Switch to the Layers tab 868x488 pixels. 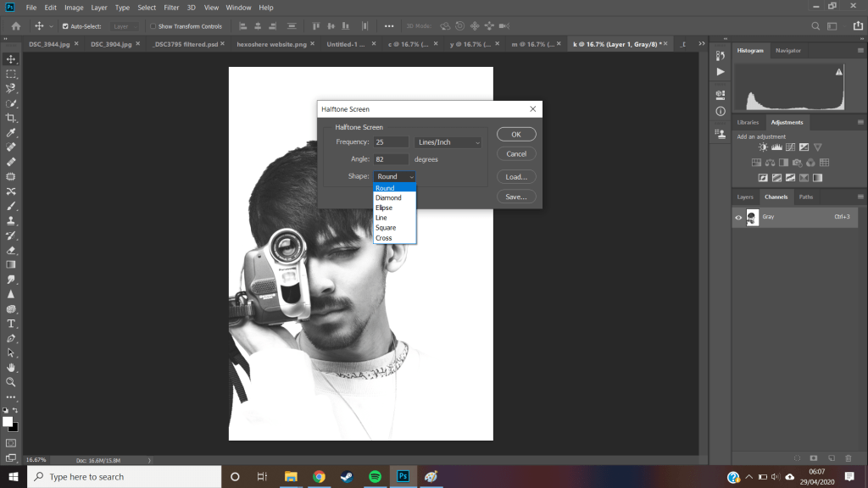(x=745, y=197)
